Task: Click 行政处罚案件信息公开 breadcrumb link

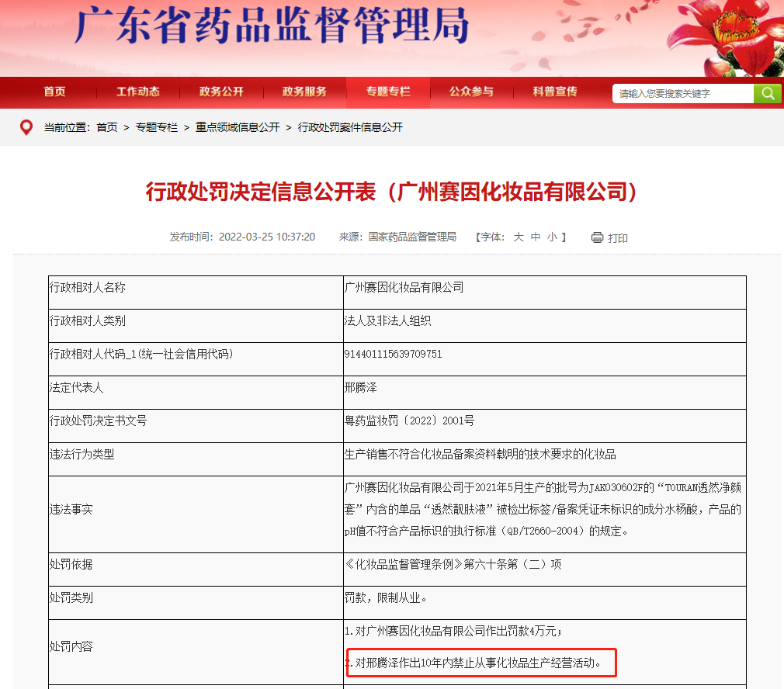Action: [x=350, y=127]
